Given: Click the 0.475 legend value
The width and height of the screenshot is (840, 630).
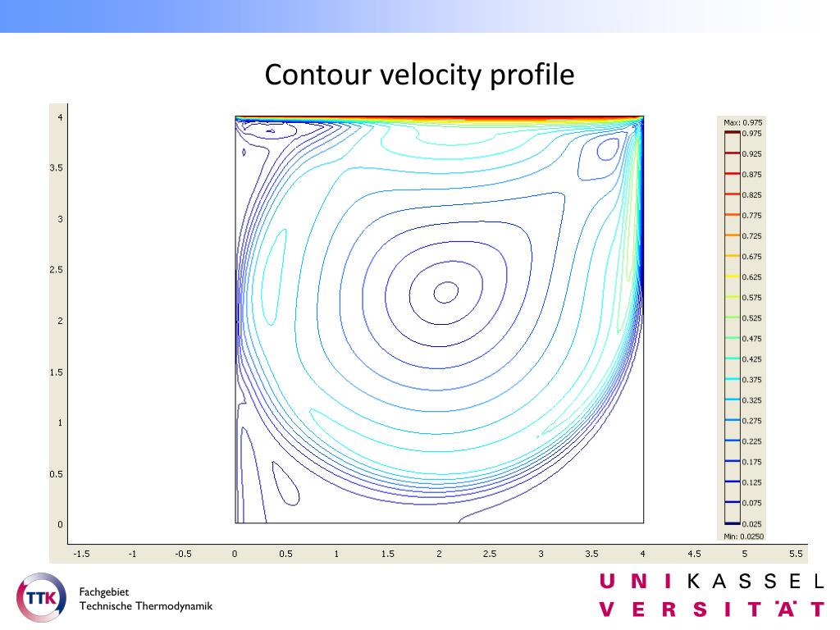Looking at the screenshot, I should (751, 339).
